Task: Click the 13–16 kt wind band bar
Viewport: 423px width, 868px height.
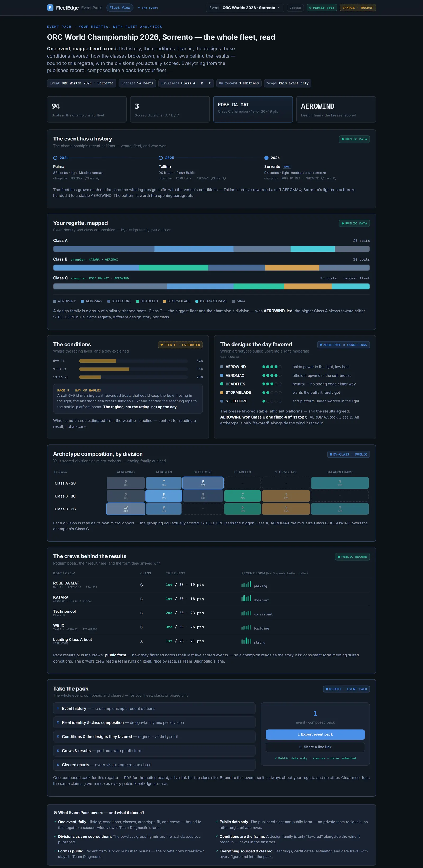Action: 133,377
